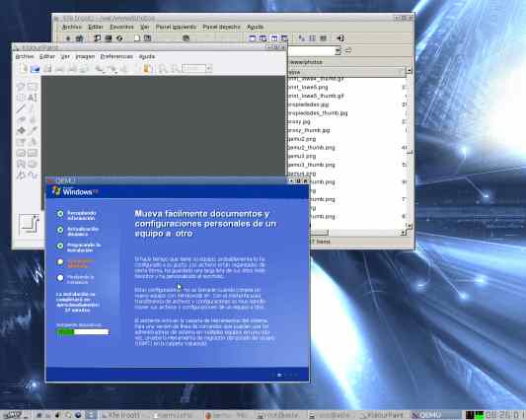Click the Windows setup installation progress bar

coord(83,332)
